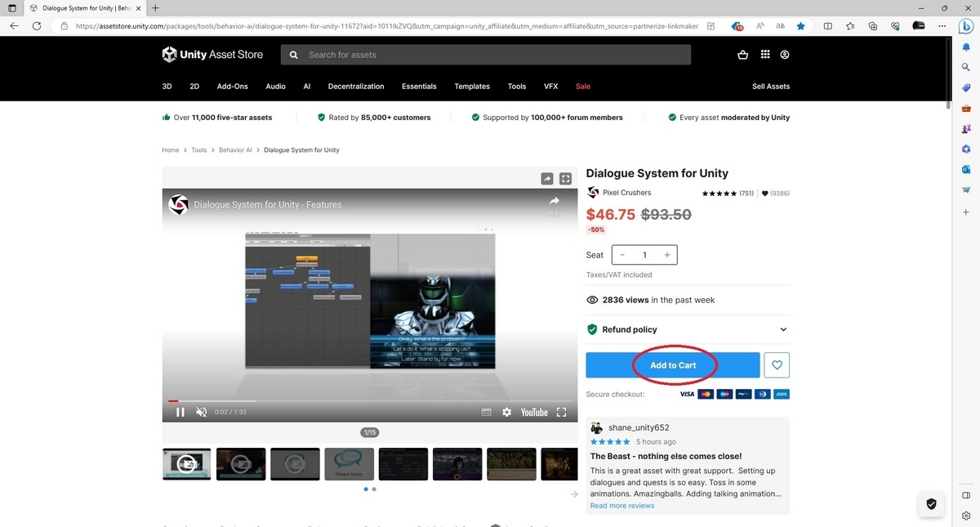Select the first video thumbnail
Viewport: 980px width, 527px height.
tap(186, 464)
